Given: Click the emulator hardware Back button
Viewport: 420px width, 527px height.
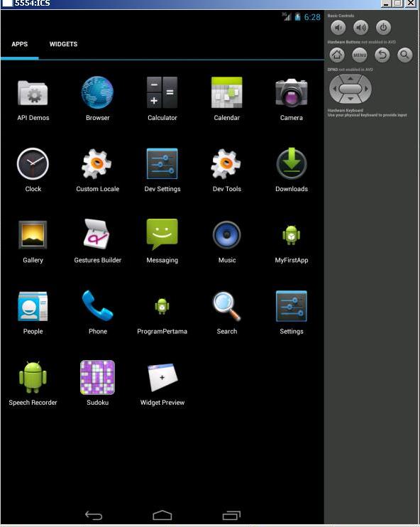Looking at the screenshot, I should (x=382, y=55).
